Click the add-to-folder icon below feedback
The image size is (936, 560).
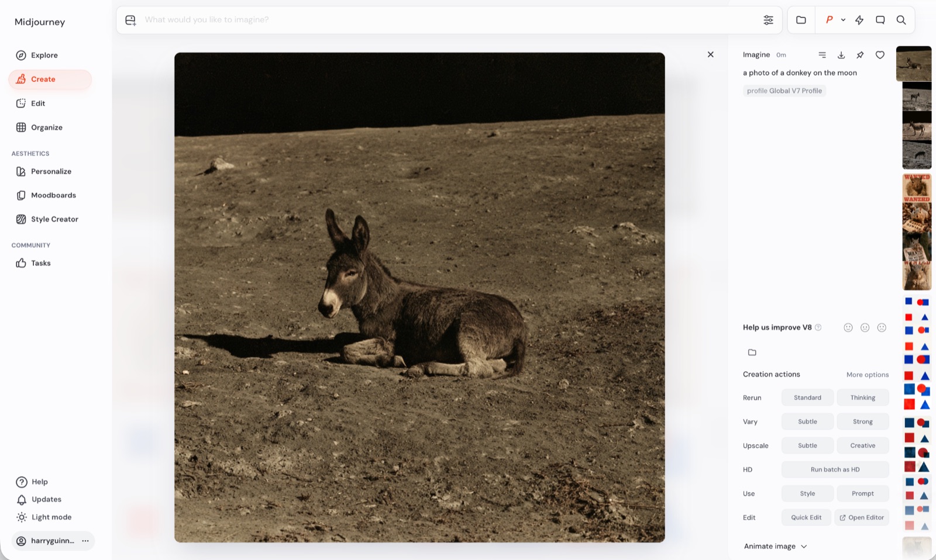[752, 352]
